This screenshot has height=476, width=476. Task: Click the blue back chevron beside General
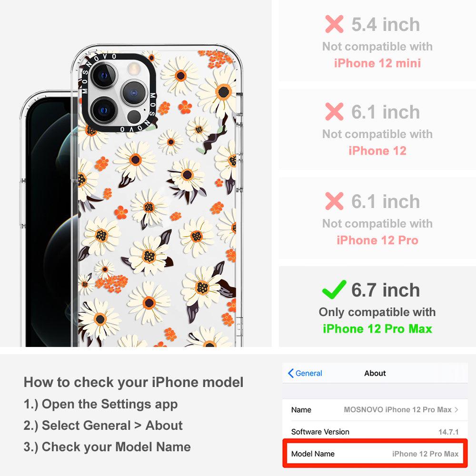click(290, 373)
